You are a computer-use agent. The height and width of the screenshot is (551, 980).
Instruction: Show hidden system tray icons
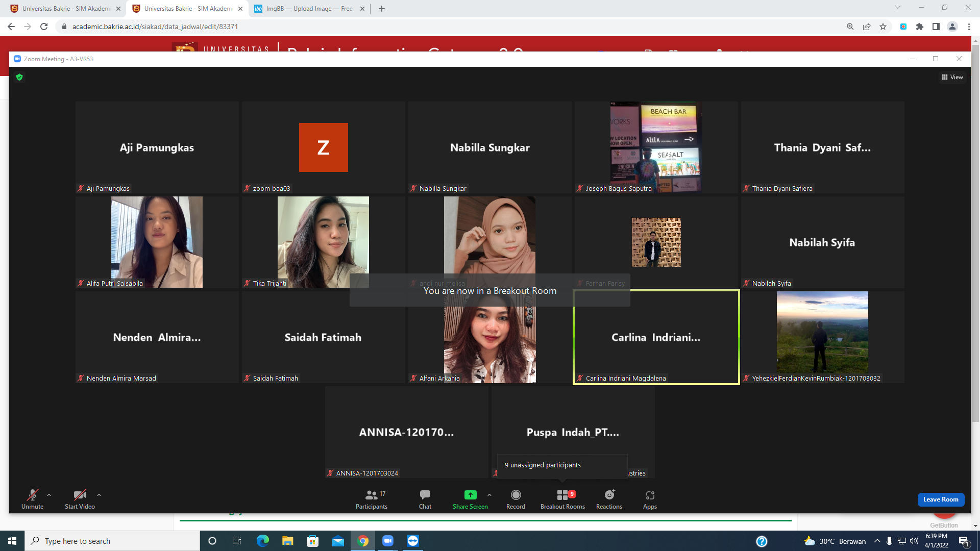pyautogui.click(x=877, y=541)
